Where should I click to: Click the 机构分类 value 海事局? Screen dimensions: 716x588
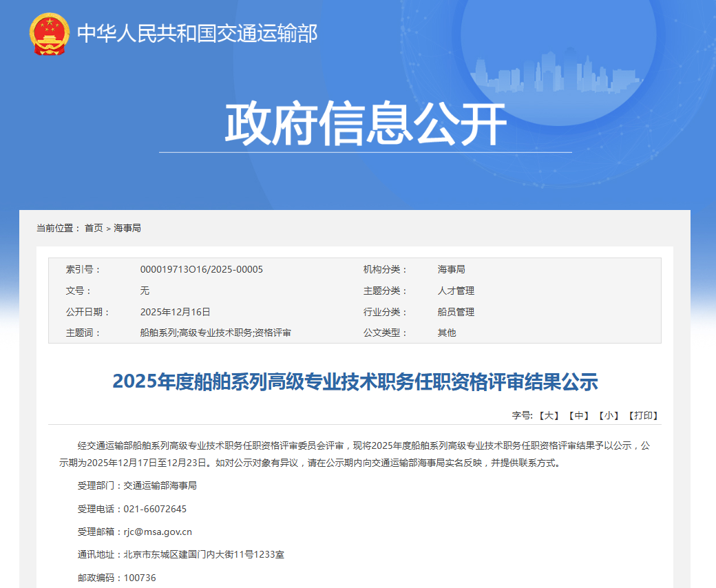[451, 269]
